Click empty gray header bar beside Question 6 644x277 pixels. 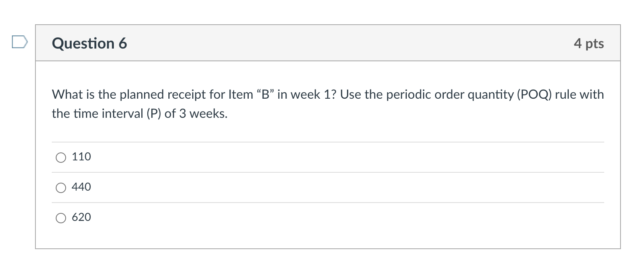(338, 43)
